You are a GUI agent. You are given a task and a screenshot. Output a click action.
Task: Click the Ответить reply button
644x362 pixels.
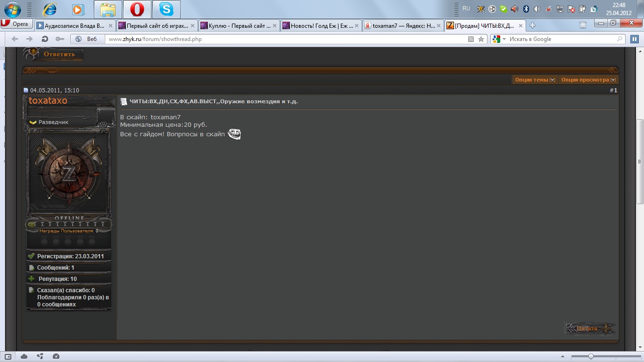53,54
